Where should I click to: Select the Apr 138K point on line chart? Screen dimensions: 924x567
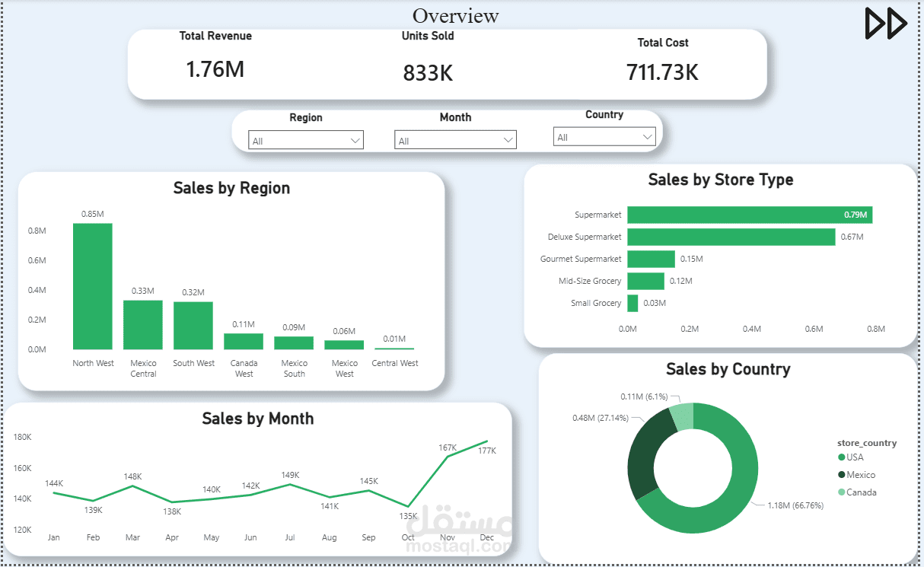pos(172,502)
